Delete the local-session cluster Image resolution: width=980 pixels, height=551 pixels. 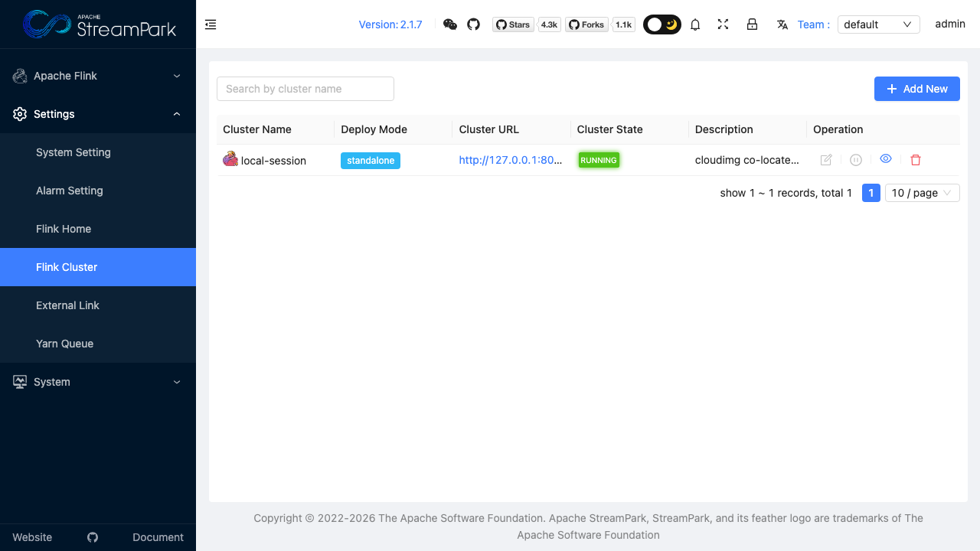[x=916, y=160]
